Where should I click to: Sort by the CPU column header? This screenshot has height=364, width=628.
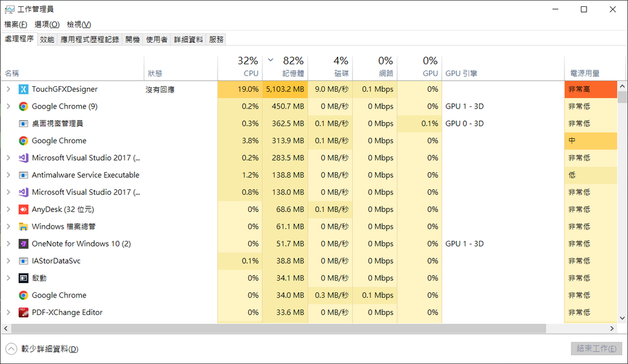pyautogui.click(x=240, y=69)
